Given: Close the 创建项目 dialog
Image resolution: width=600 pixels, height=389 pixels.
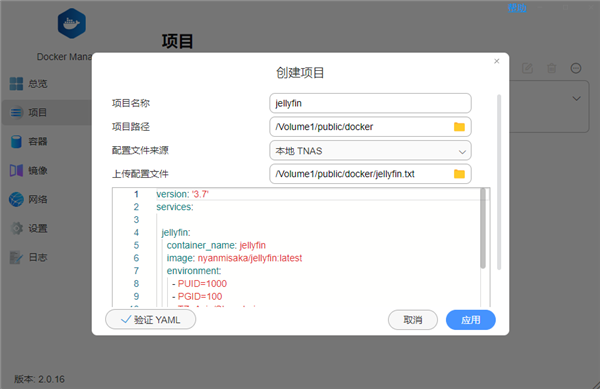Looking at the screenshot, I should pyautogui.click(x=497, y=61).
